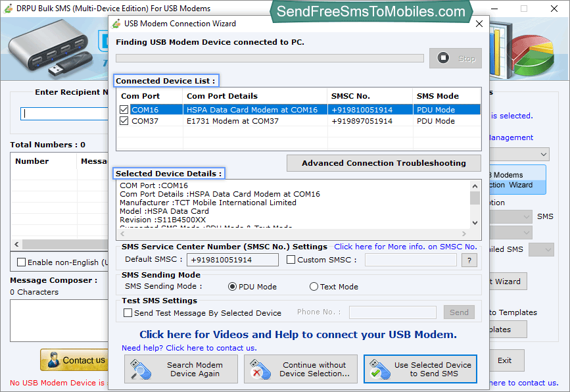570x392 pixels.
Task: Uncheck the COM16 device checkbox
Action: 124,109
